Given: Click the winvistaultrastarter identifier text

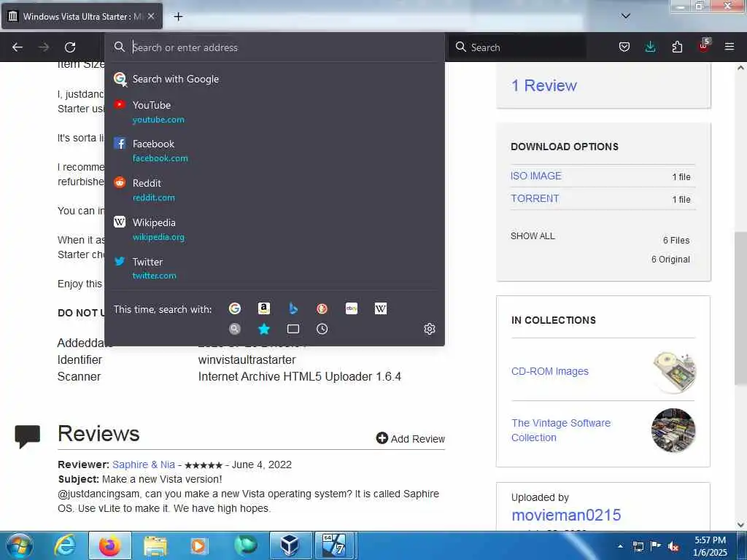Looking at the screenshot, I should pyautogui.click(x=247, y=360).
